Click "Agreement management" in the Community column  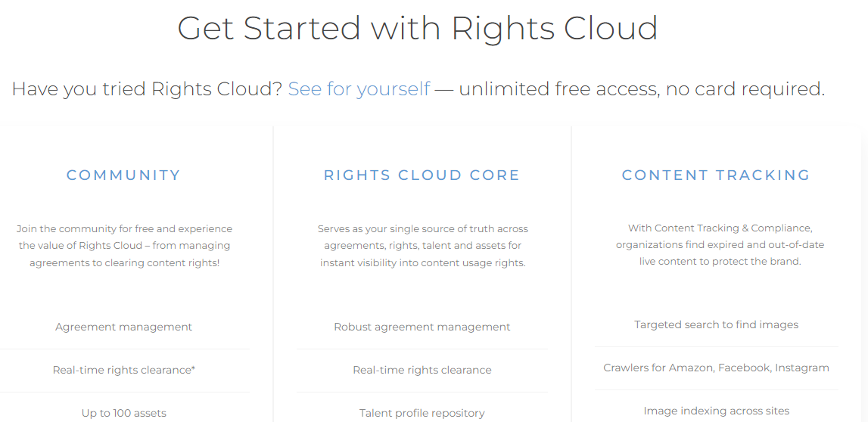(123, 327)
